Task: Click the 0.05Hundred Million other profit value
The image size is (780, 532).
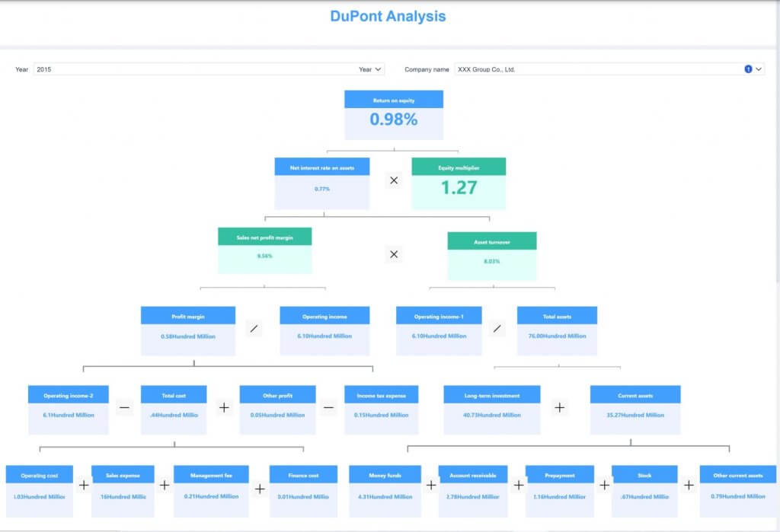Action: coord(277,415)
